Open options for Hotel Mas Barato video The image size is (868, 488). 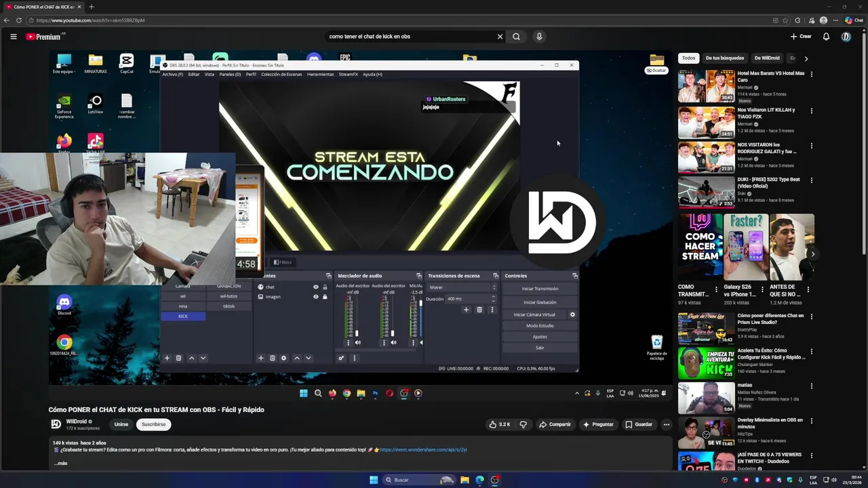point(811,74)
